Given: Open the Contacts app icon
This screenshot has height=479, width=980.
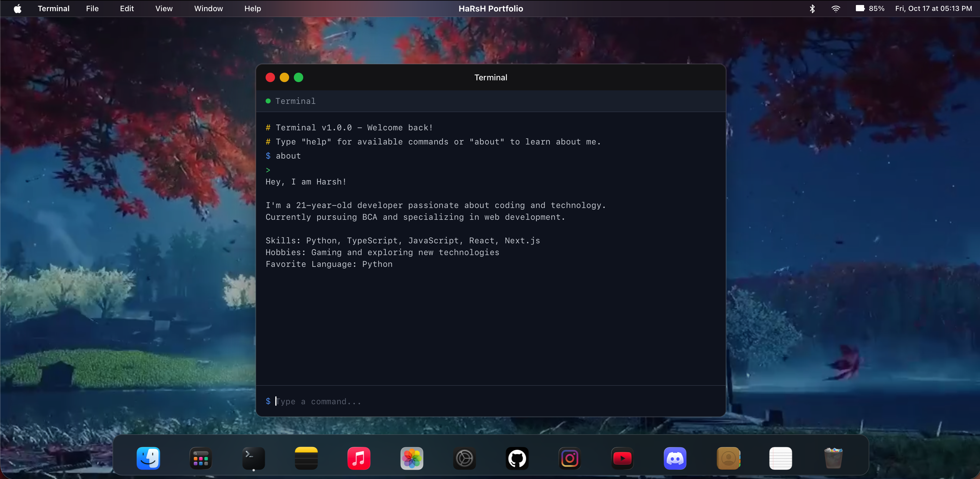Looking at the screenshot, I should coord(728,458).
